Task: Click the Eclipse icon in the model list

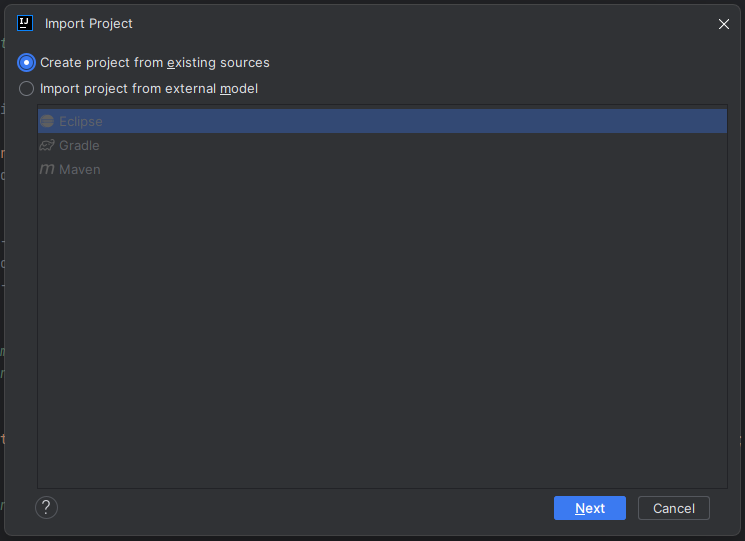Action: [x=47, y=121]
